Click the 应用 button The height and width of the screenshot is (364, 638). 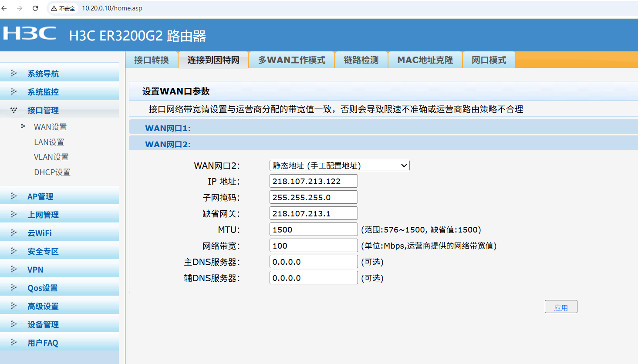click(x=560, y=307)
